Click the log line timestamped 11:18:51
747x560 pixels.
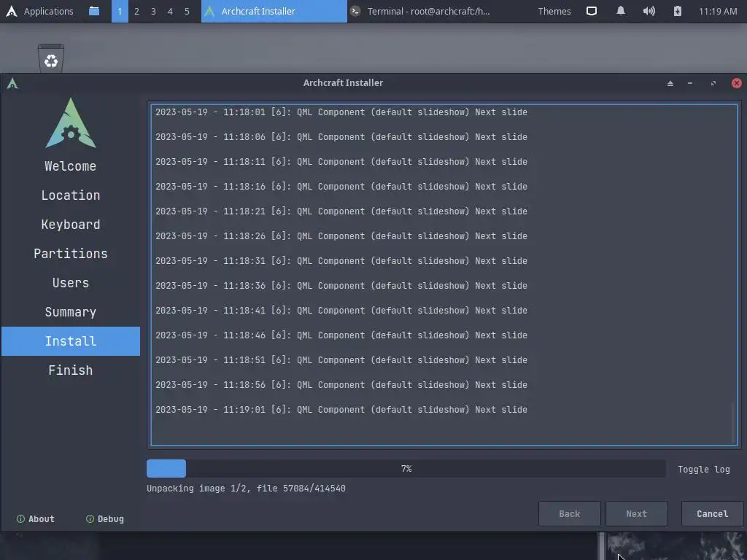click(341, 359)
